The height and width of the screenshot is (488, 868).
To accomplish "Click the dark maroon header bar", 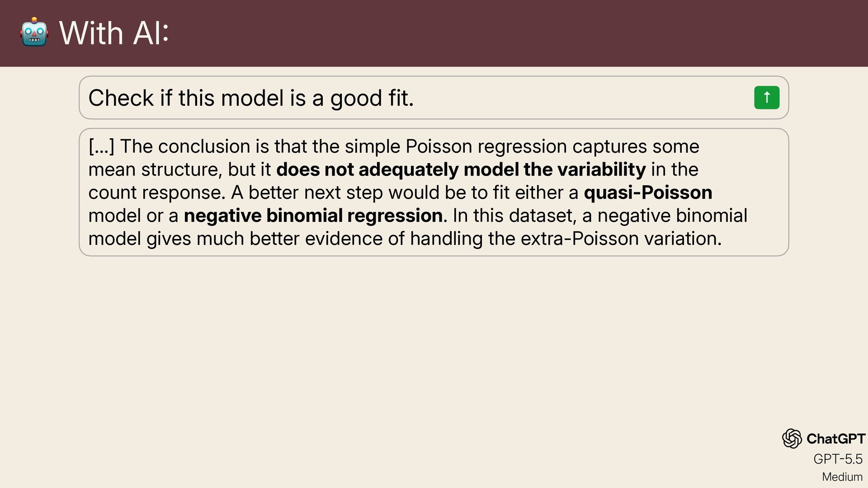I will coord(434,33).
